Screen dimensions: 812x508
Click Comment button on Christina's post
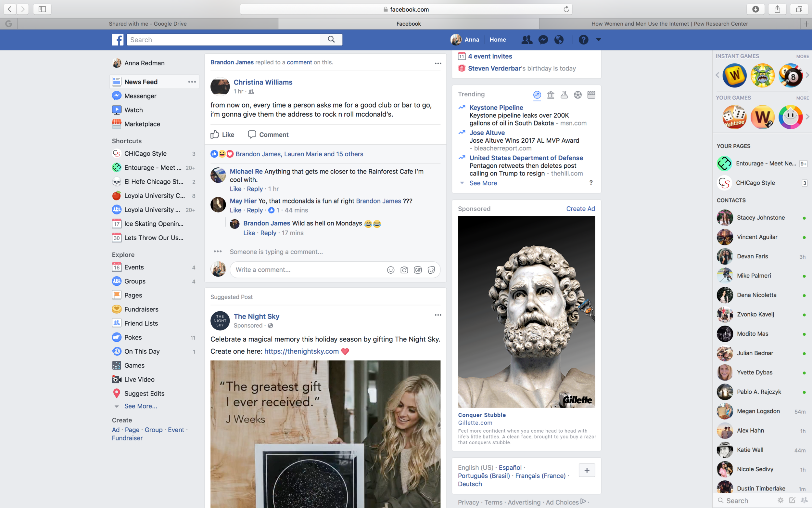268,134
